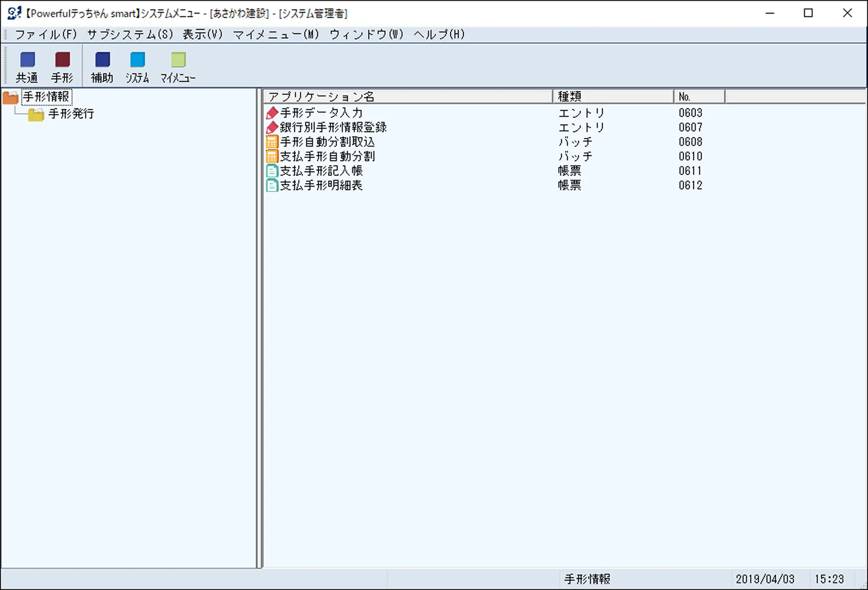
Task: Click the green report icon beside 支払手形記入帳
Action: pyautogui.click(x=272, y=171)
